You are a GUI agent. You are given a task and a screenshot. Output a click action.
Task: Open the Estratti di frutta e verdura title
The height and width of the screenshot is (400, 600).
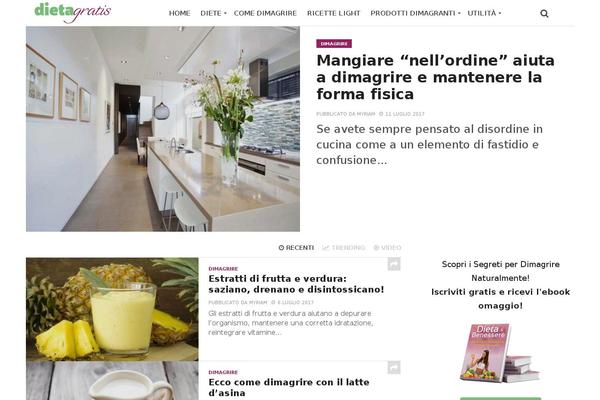click(x=296, y=284)
